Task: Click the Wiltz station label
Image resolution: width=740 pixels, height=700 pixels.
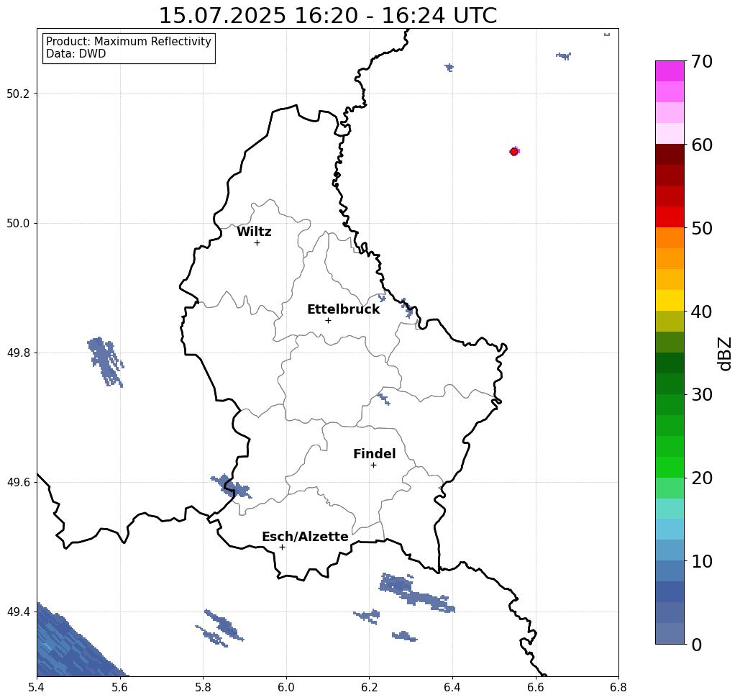Action: pyautogui.click(x=254, y=232)
